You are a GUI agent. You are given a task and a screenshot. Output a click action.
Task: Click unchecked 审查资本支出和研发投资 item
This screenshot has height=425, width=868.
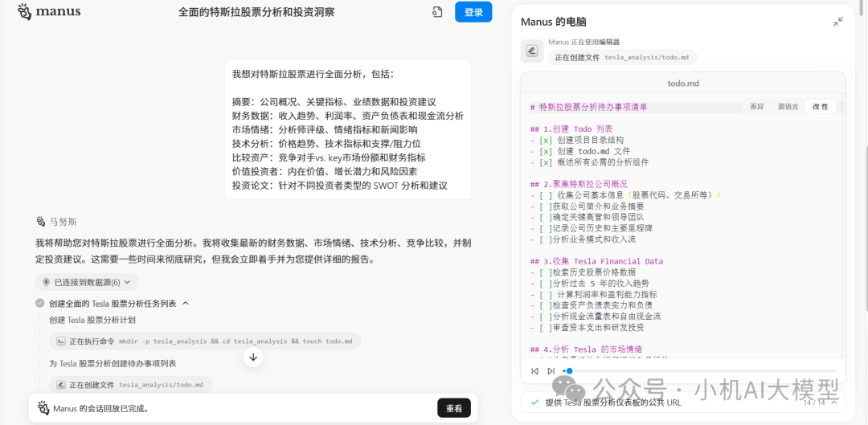(x=588, y=328)
